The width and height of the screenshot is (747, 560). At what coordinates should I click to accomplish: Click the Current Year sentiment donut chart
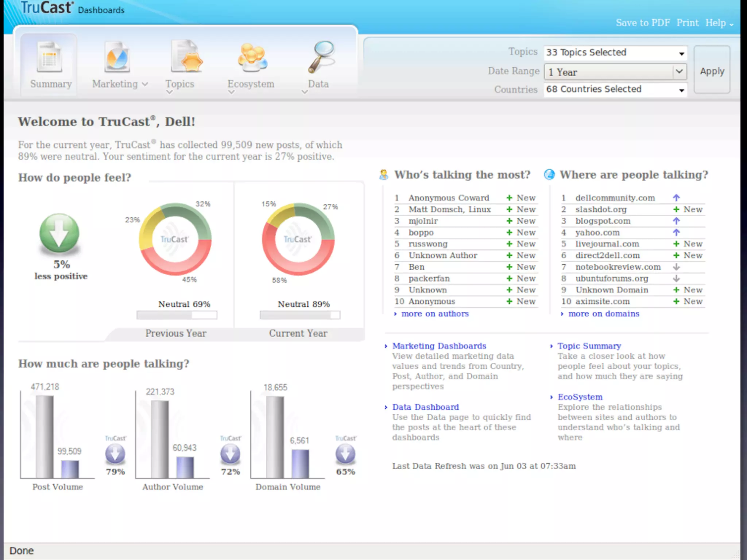(298, 239)
